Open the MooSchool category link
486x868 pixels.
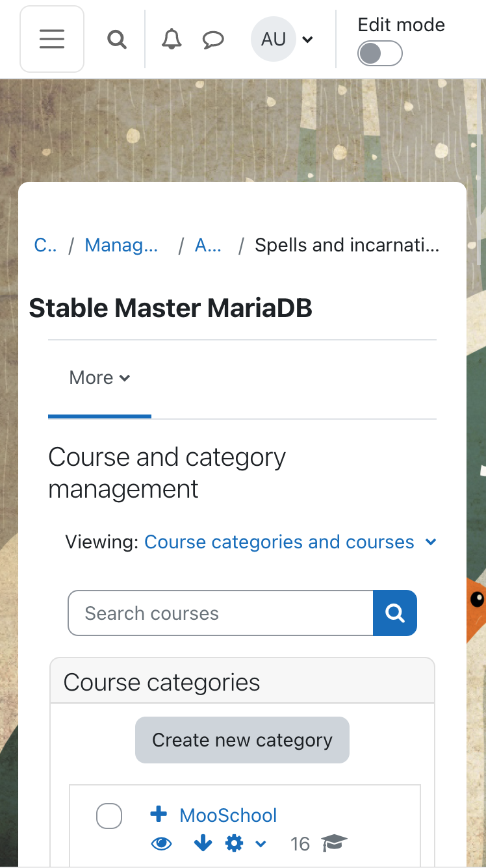coord(228,815)
